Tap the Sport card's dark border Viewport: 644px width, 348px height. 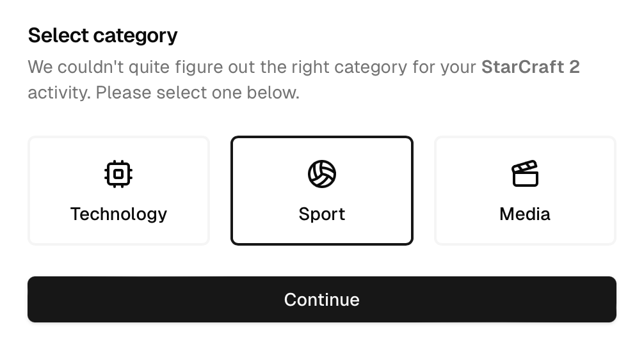point(322,138)
